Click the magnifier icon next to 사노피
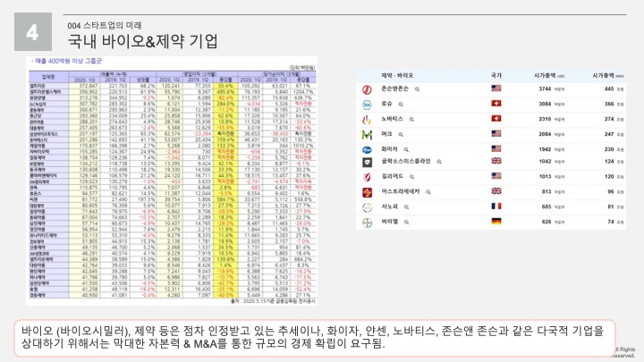Image resolution: width=644 pixels, height=362 pixels. (x=406, y=206)
